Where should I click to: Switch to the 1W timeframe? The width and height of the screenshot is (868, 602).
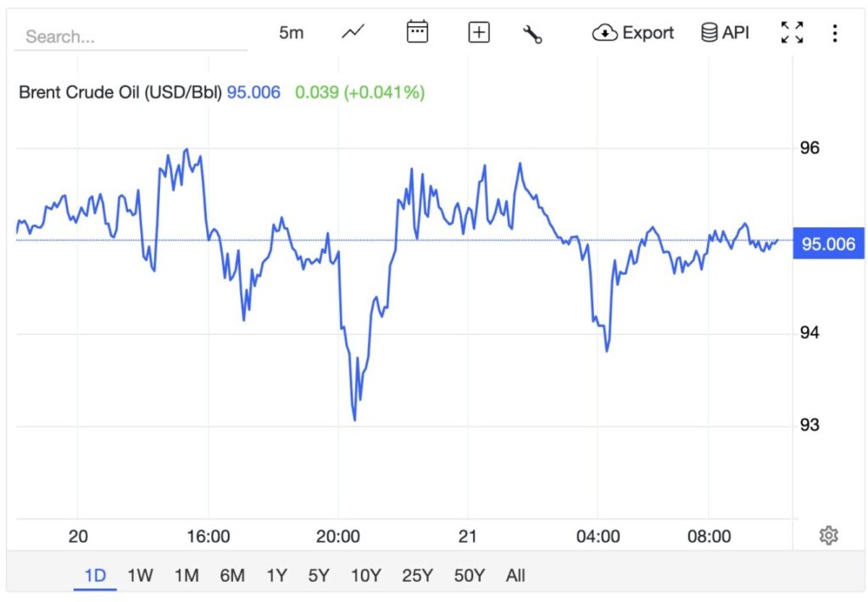point(139,575)
